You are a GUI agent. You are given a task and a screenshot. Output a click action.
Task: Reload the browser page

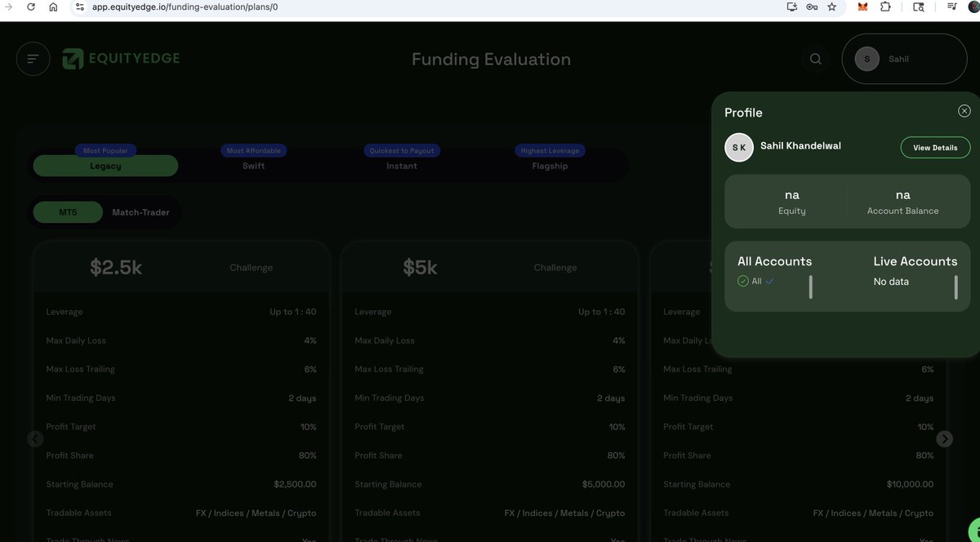click(x=30, y=7)
